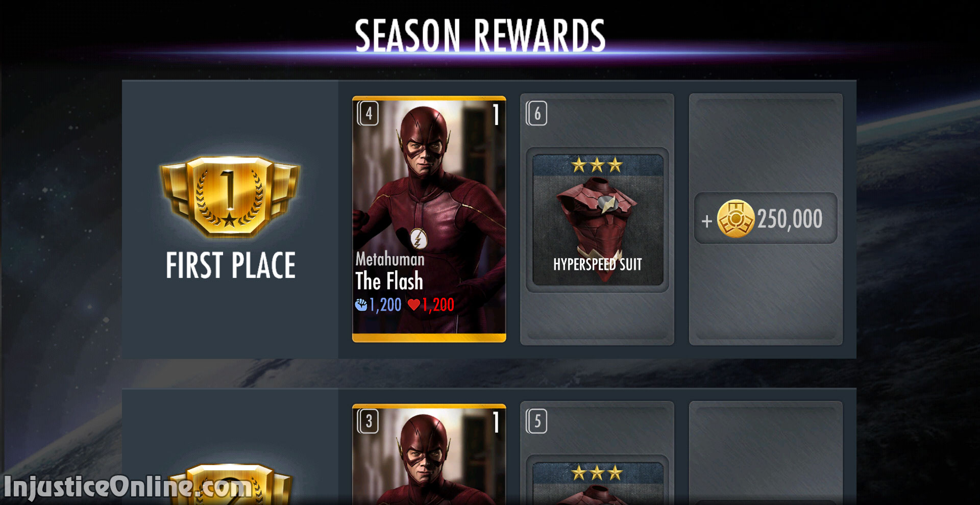
Task: Click the three gold stars on Hyperspeed Suit
Action: click(597, 165)
